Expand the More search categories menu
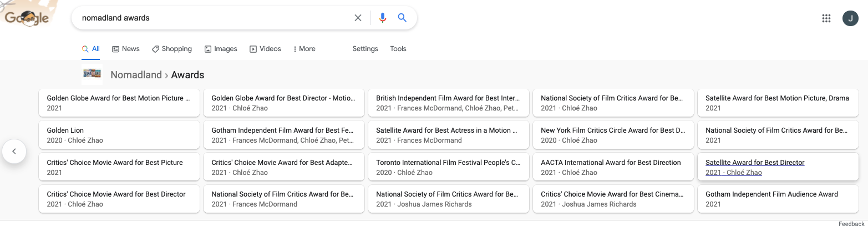This screenshot has width=868, height=226. (x=304, y=49)
